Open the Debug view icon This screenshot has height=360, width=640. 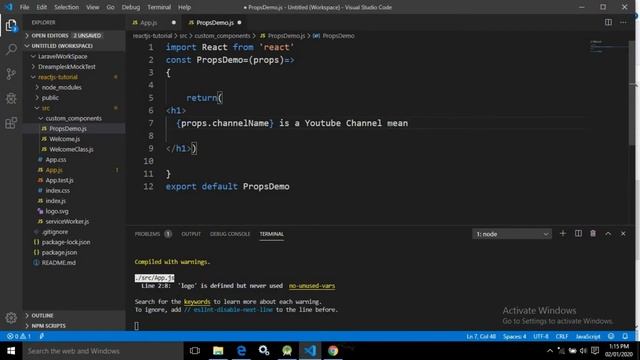(x=11, y=98)
